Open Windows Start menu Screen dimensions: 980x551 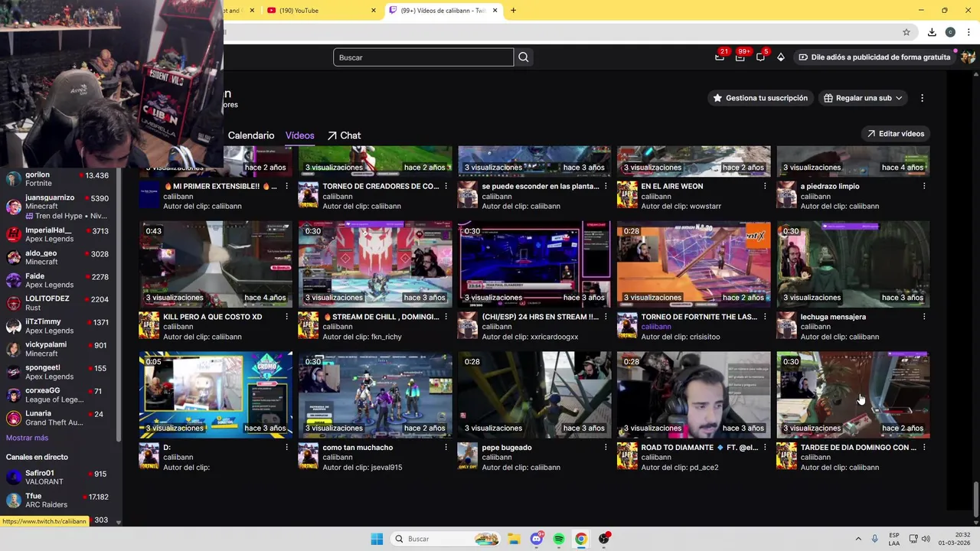(x=377, y=539)
